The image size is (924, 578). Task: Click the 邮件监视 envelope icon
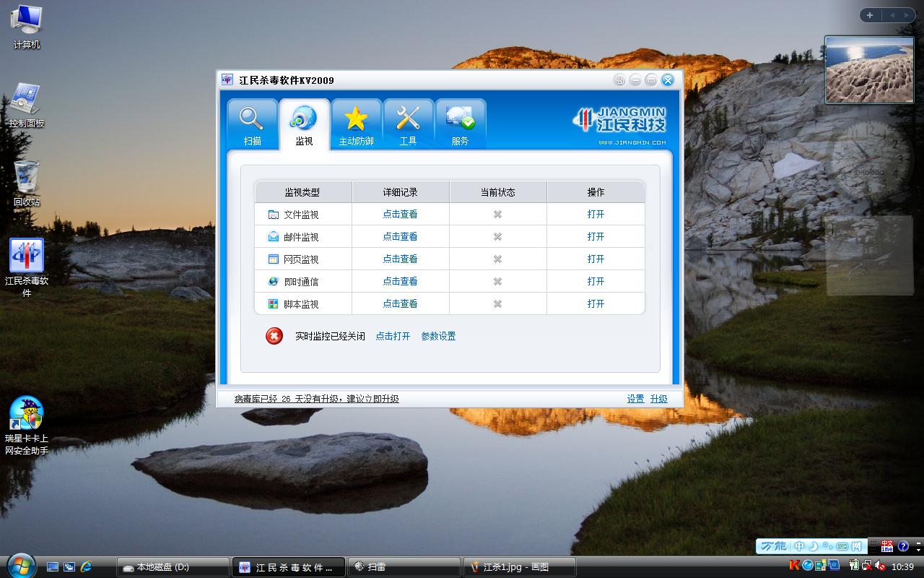pyautogui.click(x=273, y=236)
